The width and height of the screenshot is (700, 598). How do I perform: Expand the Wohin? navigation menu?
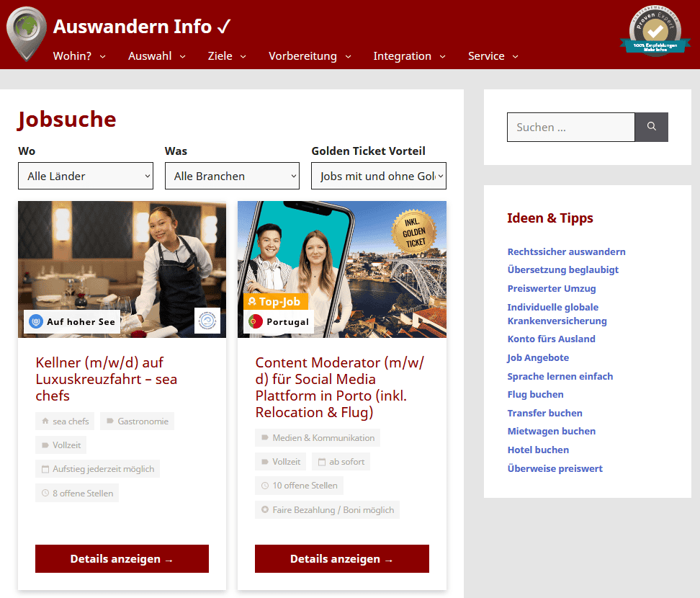click(79, 56)
